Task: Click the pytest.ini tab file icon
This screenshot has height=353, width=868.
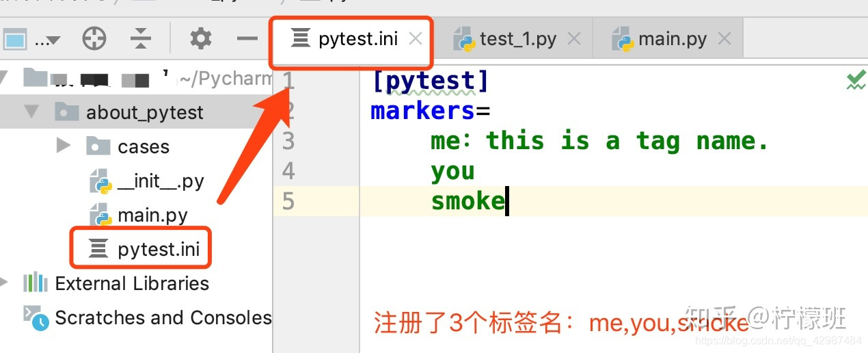Action: tap(300, 38)
